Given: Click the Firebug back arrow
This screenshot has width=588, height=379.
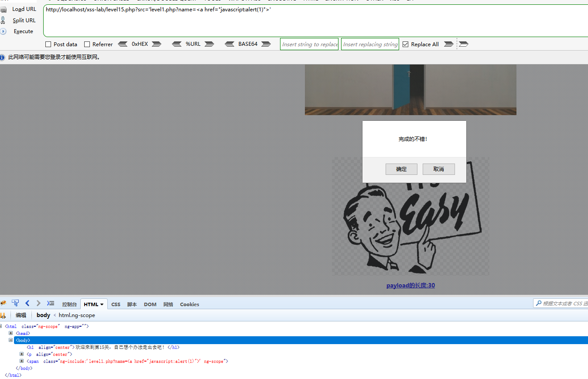Looking at the screenshot, I should (27, 303).
